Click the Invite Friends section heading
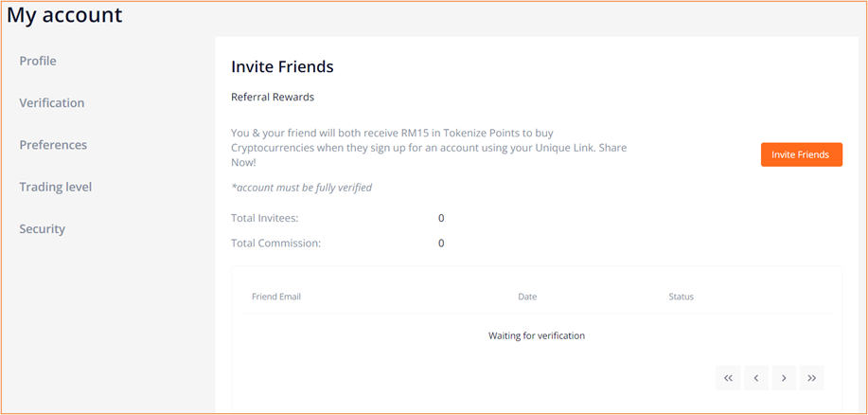Viewport: 868px width, 415px height. 282,67
